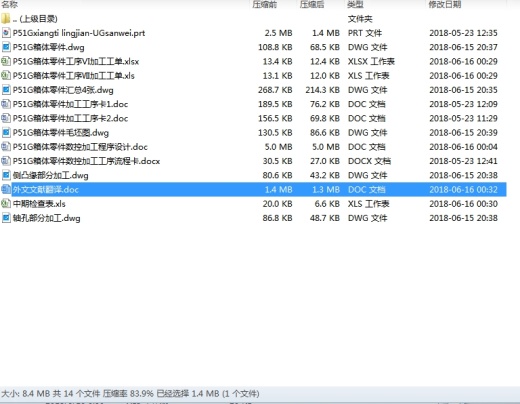The height and width of the screenshot is (404, 520).
Task: Select the PRT file icon for P51Gxiangti lingjian-UGsanwei.prt
Action: coord(6,33)
